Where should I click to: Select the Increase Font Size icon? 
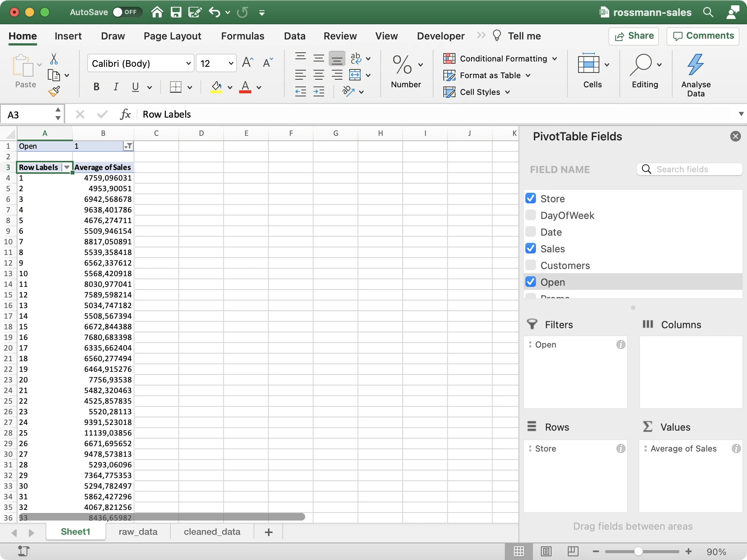247,63
